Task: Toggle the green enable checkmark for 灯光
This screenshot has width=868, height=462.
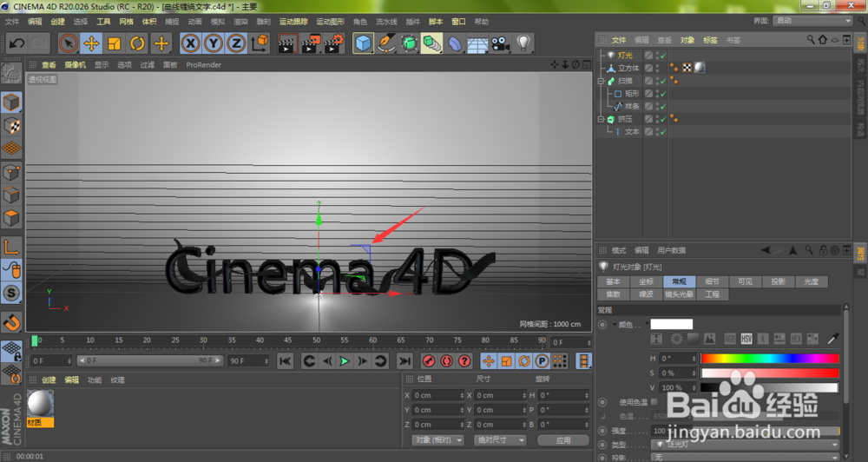Action: [x=662, y=56]
